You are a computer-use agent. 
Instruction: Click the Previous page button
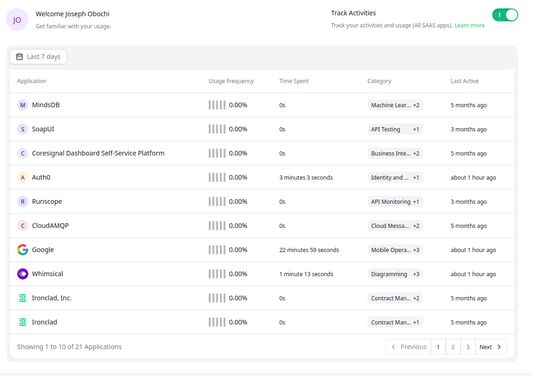coord(409,347)
